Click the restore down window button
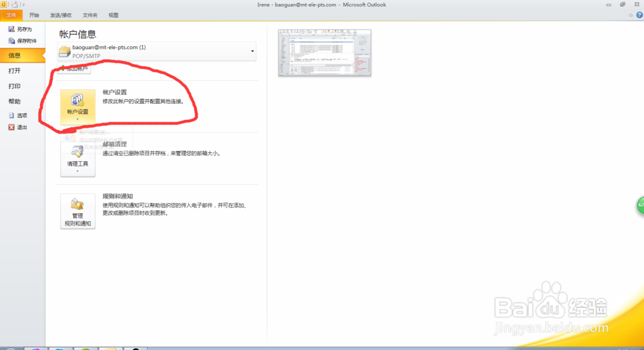Screen dimensions: 644x350 pos(623,5)
